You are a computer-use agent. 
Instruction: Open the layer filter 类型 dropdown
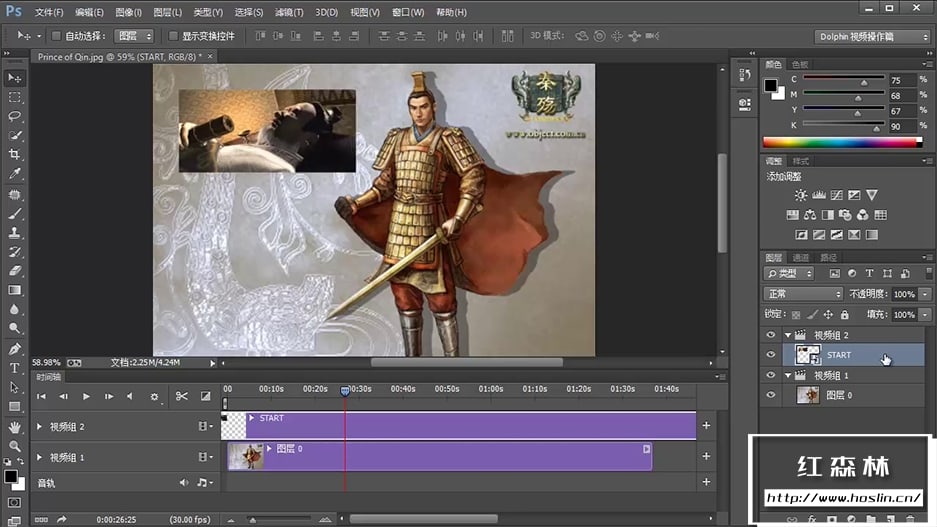point(789,273)
